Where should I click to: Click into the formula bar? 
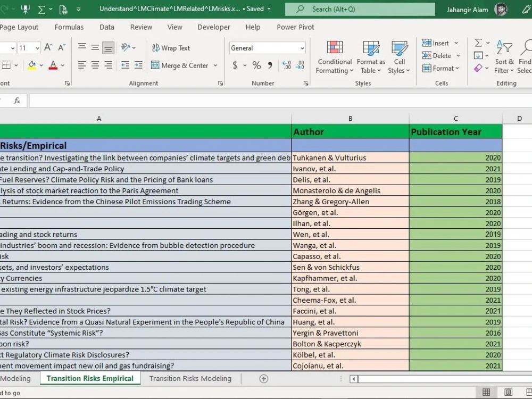point(280,101)
